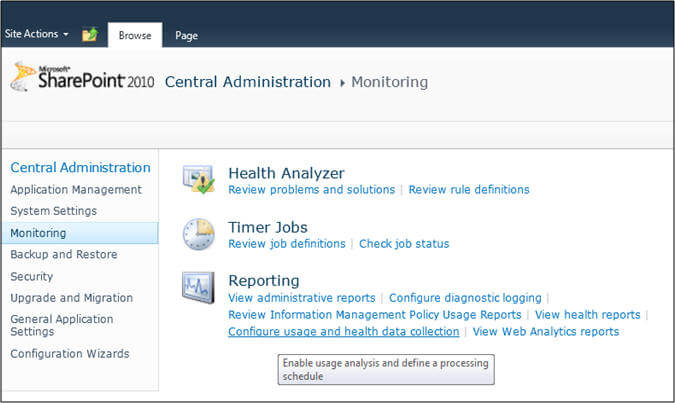675x403 pixels.
Task: Click the Timer Jobs clock icon
Action: [198, 234]
